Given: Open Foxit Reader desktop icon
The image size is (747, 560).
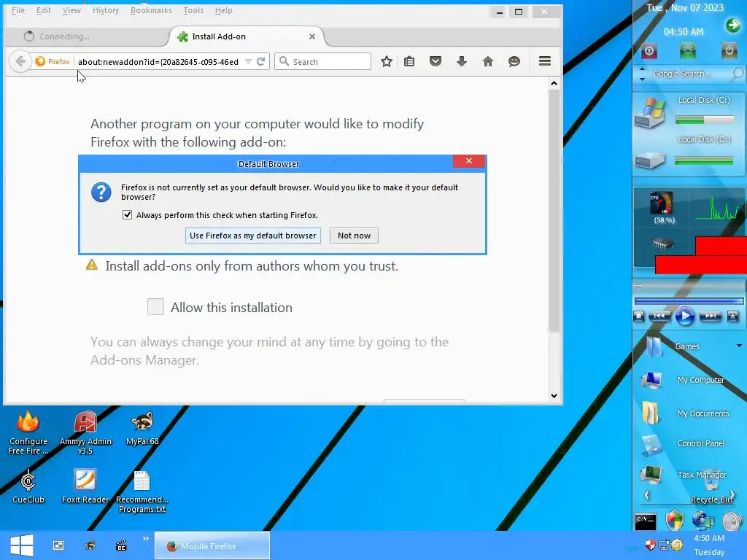Looking at the screenshot, I should click(85, 486).
